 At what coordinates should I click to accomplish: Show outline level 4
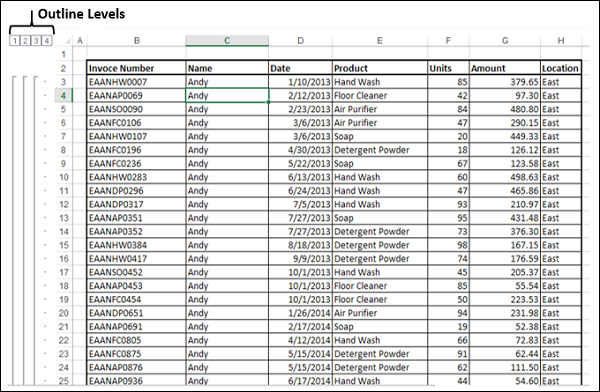[46, 41]
